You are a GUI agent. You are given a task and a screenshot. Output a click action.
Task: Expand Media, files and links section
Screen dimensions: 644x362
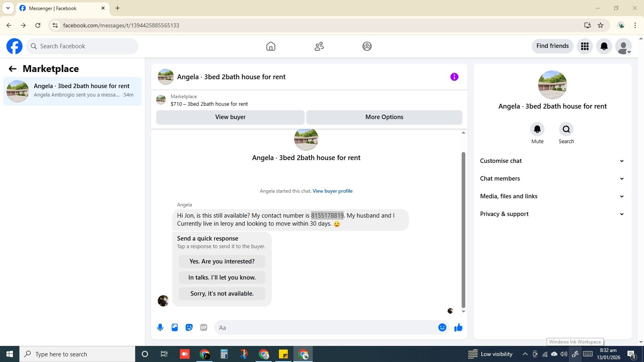[552, 196]
